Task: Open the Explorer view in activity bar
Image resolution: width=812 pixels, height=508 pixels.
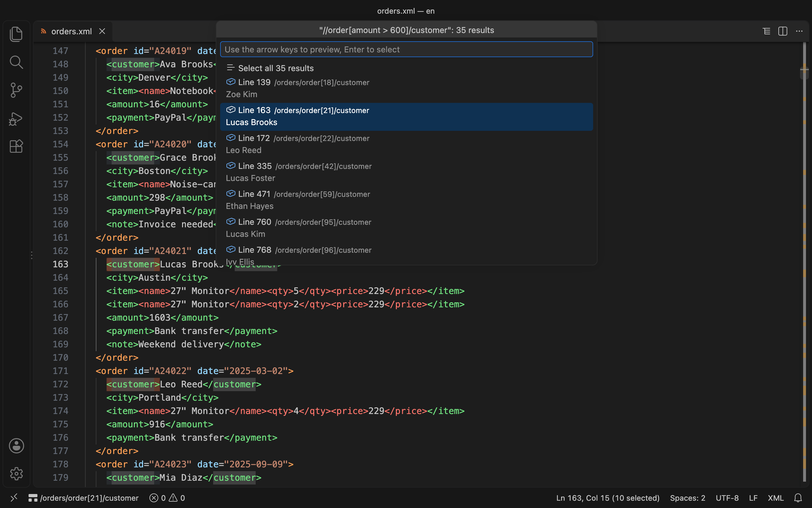Action: pyautogui.click(x=16, y=34)
